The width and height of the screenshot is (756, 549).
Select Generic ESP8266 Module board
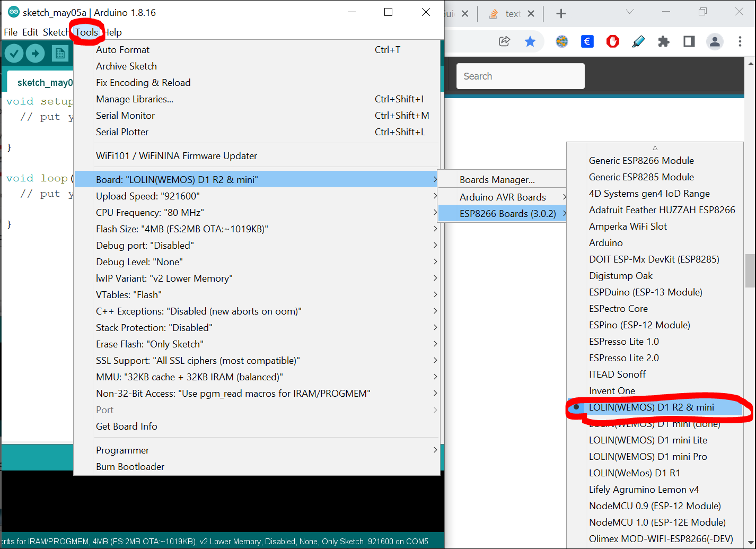pyautogui.click(x=655, y=160)
